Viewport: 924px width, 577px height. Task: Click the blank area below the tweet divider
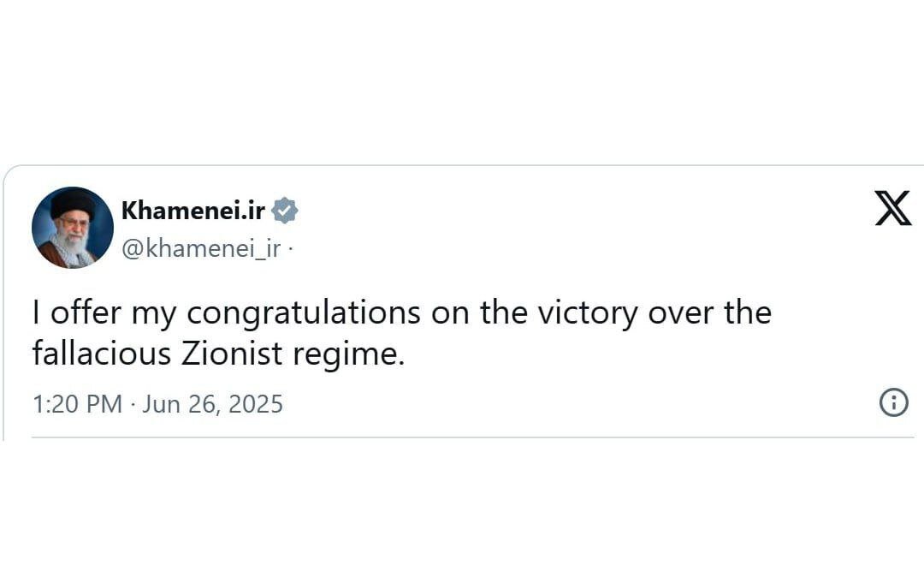462,514
